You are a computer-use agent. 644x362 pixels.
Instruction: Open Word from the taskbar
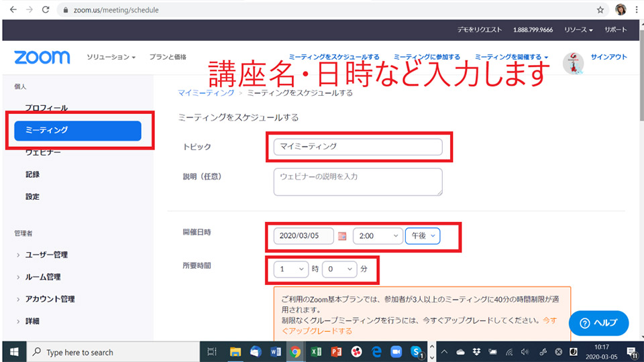276,352
